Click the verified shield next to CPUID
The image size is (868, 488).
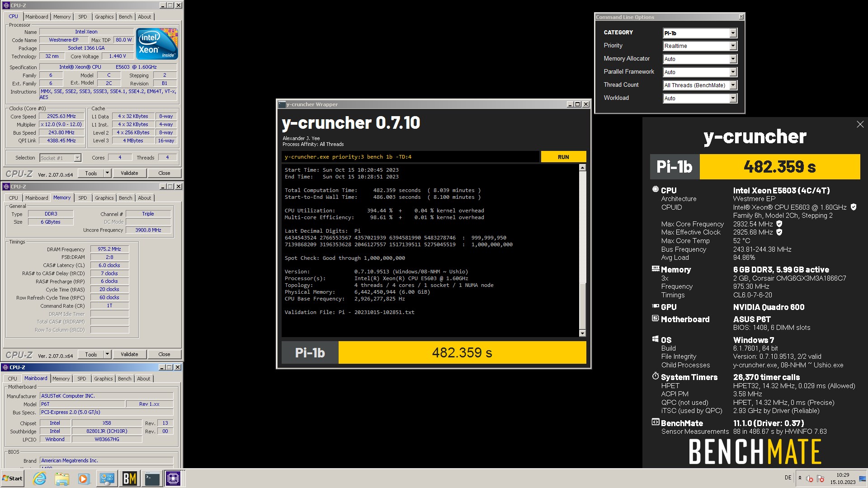(854, 207)
